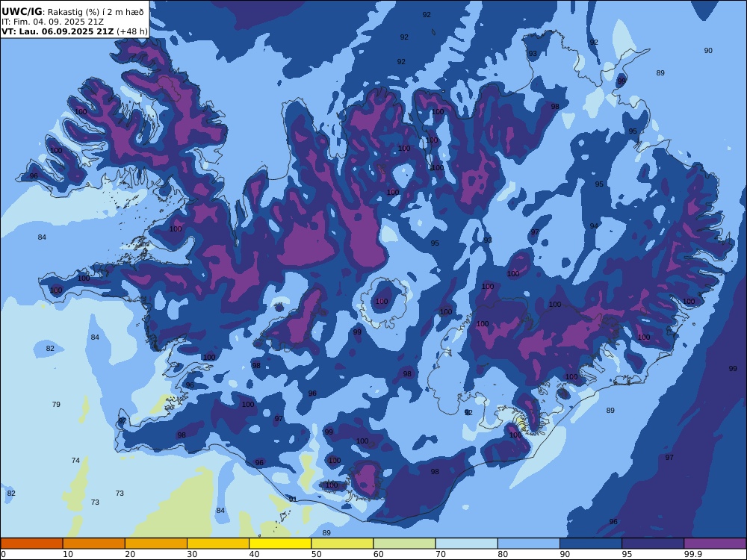
Task: Click the legend tick label '99.9'
Action: point(692,554)
